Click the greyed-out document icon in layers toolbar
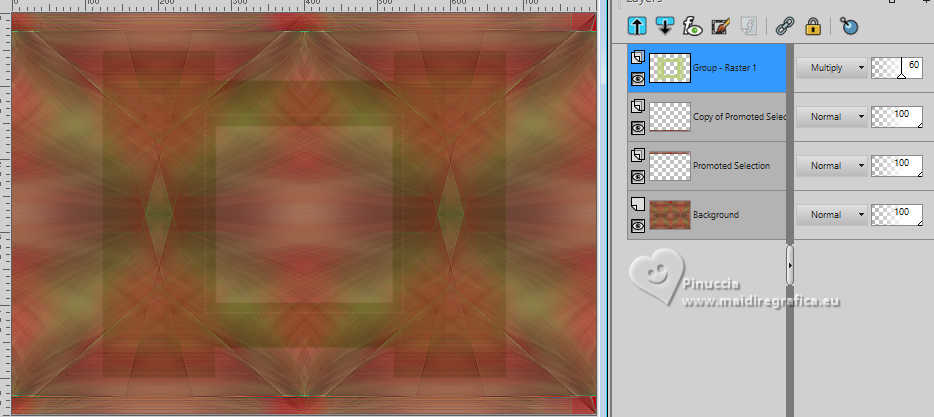Image resolution: width=934 pixels, height=417 pixels. coord(748,26)
